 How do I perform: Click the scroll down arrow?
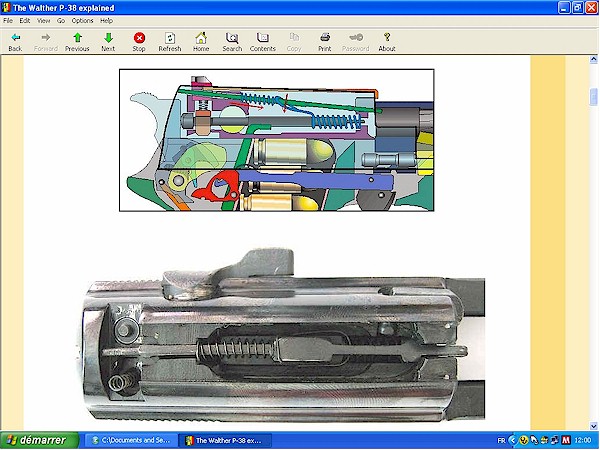(x=593, y=426)
